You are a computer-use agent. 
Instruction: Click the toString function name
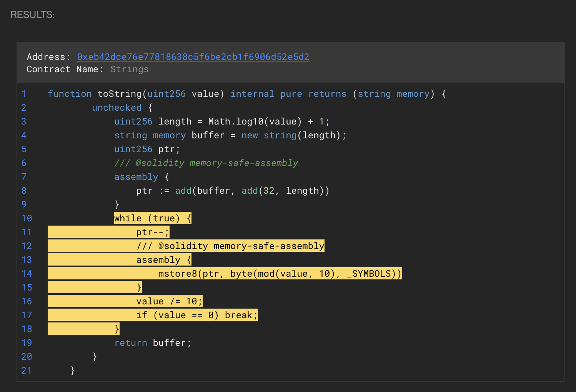(x=120, y=94)
